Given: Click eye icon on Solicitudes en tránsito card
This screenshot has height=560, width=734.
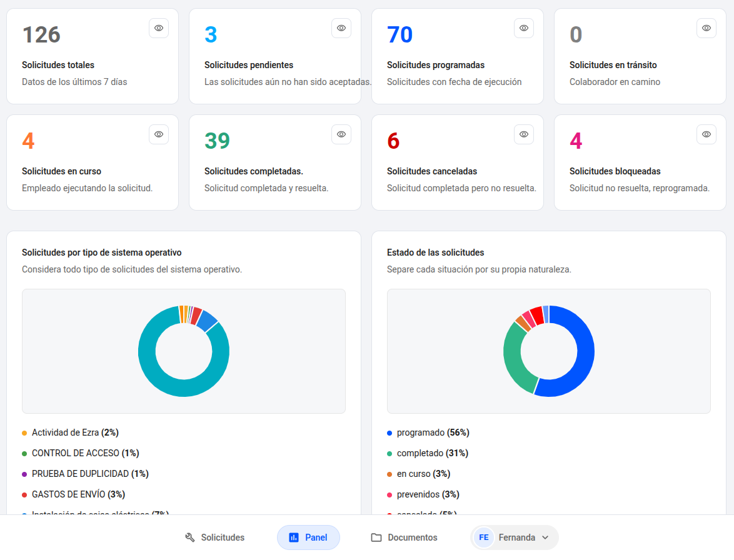Looking at the screenshot, I should click(706, 28).
